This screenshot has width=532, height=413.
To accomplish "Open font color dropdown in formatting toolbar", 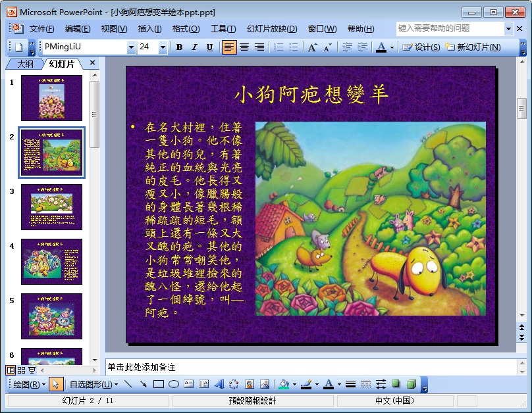I will point(392,47).
